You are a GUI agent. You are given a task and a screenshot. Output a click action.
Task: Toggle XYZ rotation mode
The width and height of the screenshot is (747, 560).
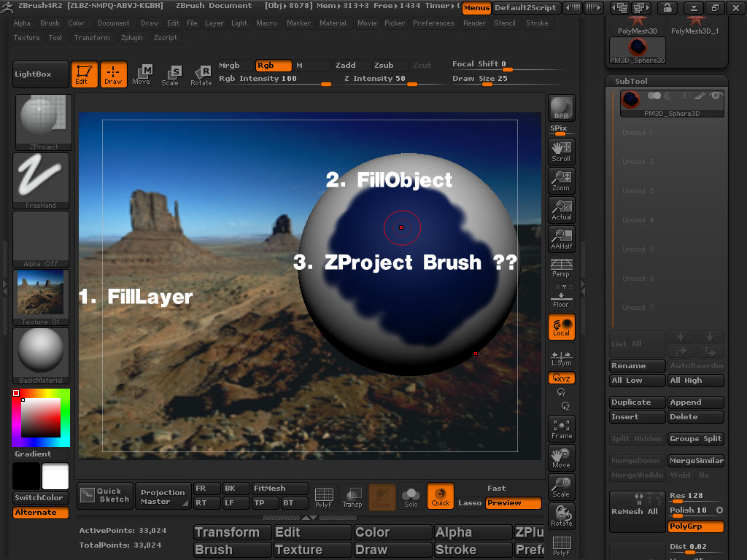(561, 378)
